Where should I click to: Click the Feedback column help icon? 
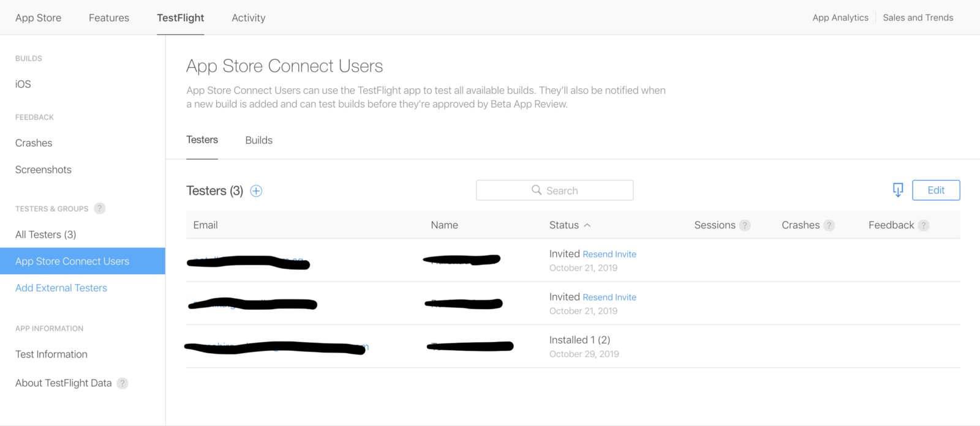924,225
